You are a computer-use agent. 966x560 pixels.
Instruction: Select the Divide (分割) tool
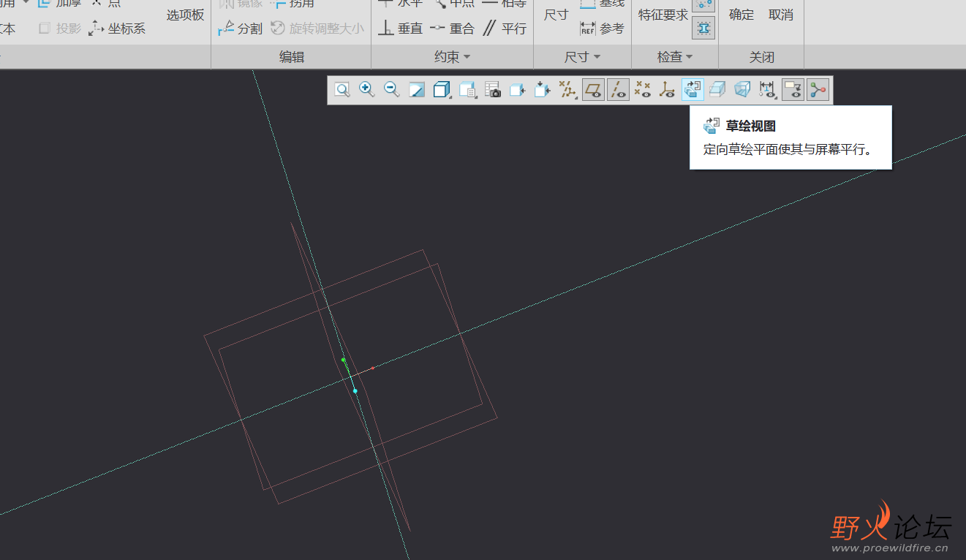[240, 29]
